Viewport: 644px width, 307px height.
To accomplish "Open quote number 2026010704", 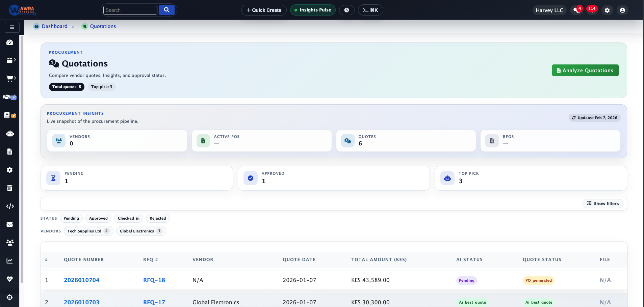I will 81,280.
